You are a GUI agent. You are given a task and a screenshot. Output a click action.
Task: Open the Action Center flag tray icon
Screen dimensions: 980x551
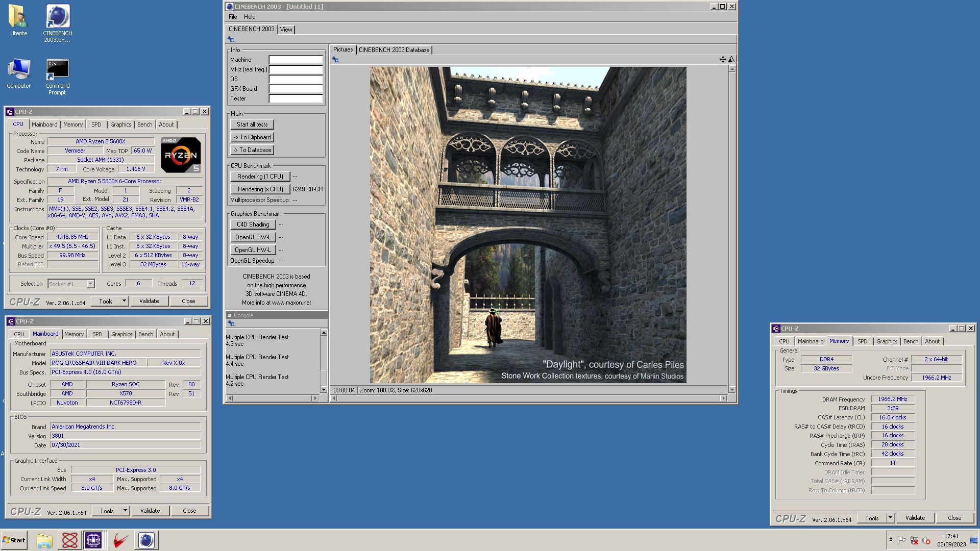901,540
